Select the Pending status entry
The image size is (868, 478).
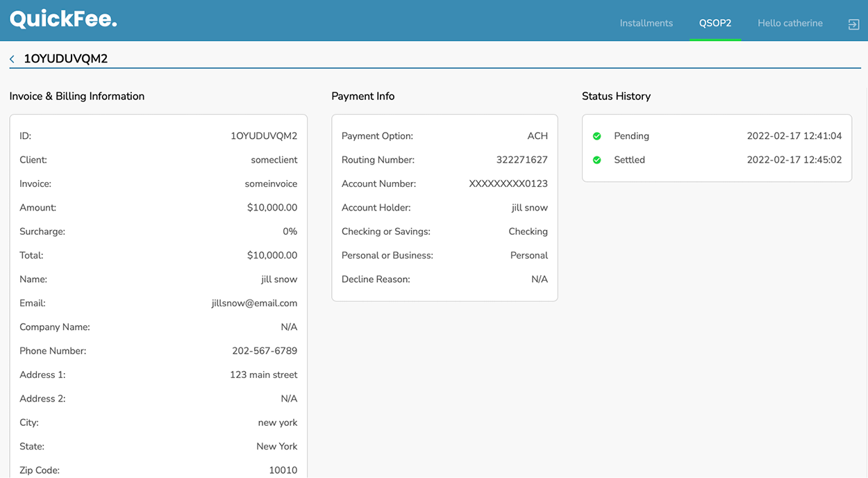click(631, 135)
